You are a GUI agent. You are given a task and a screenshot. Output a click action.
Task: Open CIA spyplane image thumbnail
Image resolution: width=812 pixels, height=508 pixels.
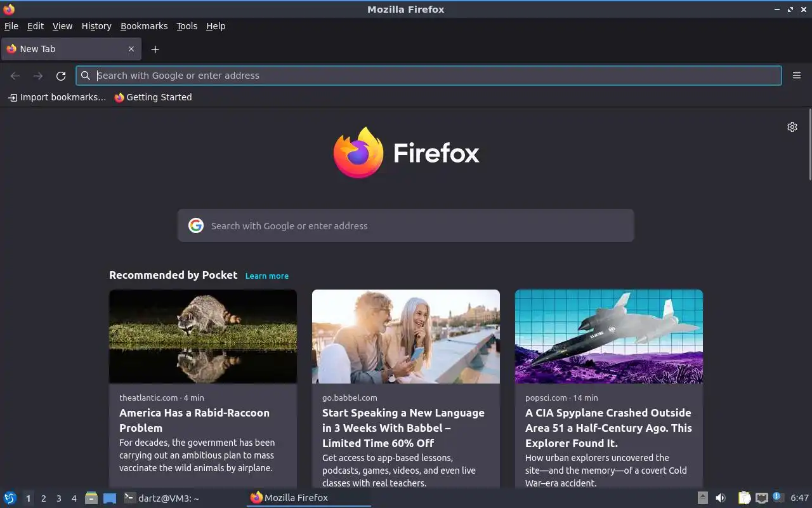pos(609,337)
